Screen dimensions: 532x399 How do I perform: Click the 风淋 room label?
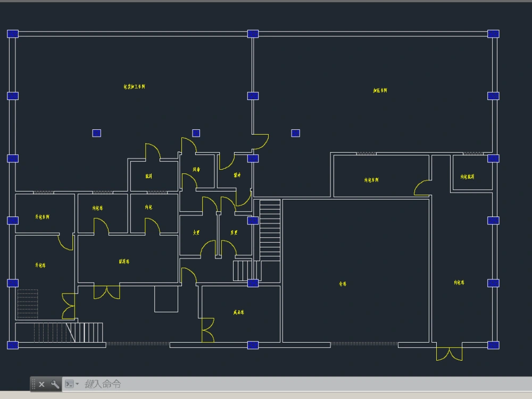[x=195, y=170]
